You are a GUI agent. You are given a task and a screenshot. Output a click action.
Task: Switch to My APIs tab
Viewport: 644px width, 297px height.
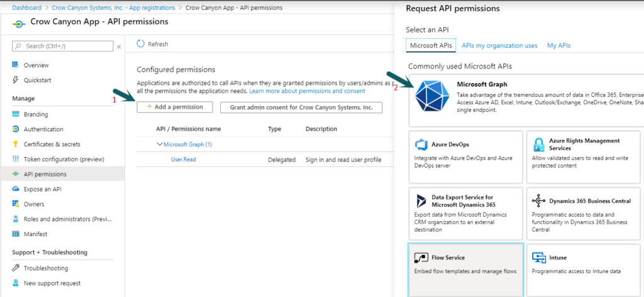[x=558, y=46]
